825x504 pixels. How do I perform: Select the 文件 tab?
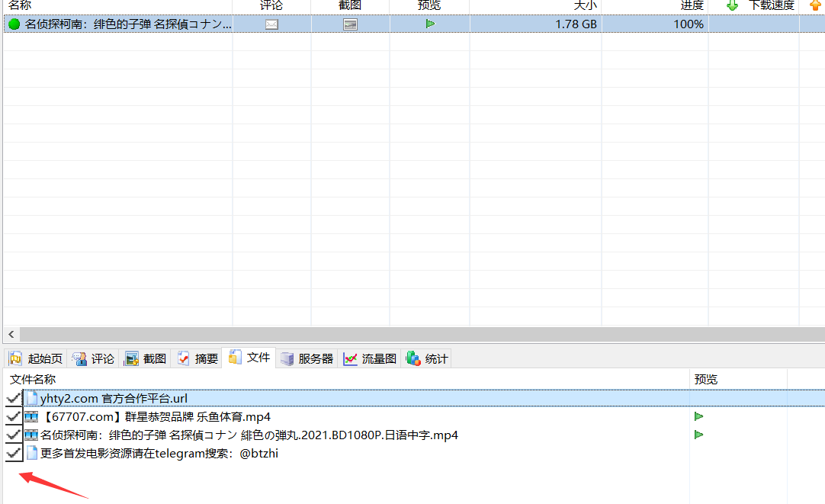pyautogui.click(x=249, y=358)
